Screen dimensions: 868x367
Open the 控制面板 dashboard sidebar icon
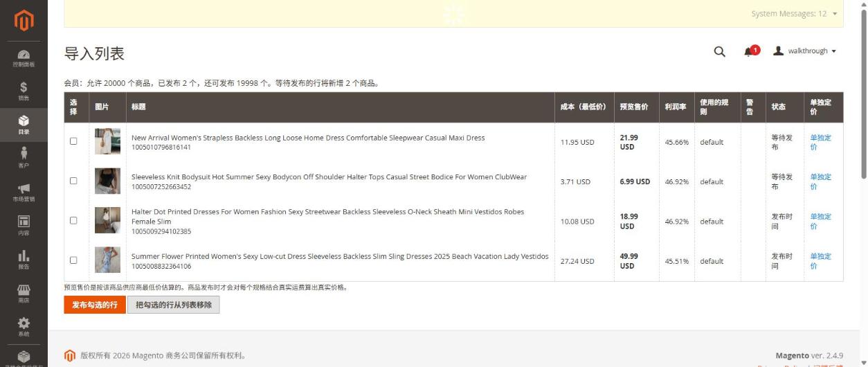[x=24, y=59]
